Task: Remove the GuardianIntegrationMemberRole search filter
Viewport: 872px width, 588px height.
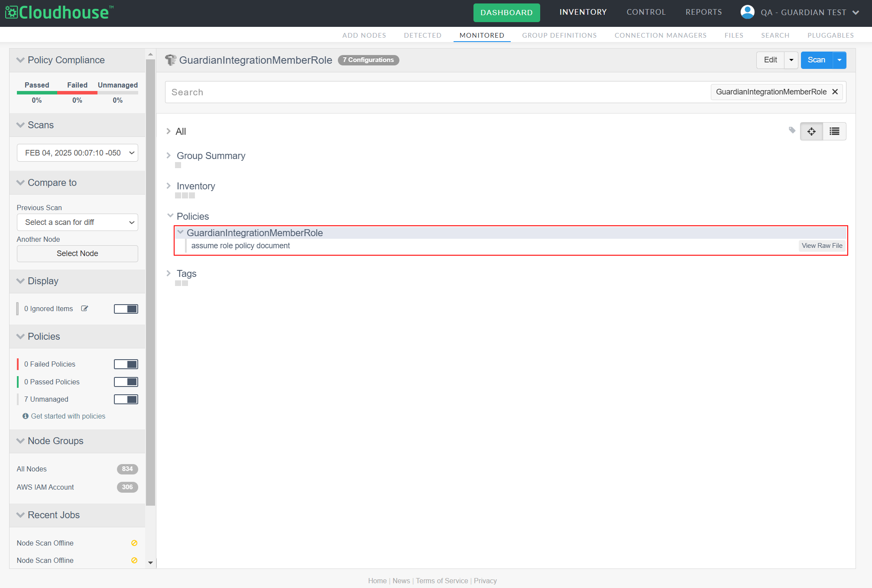Action: pyautogui.click(x=835, y=92)
